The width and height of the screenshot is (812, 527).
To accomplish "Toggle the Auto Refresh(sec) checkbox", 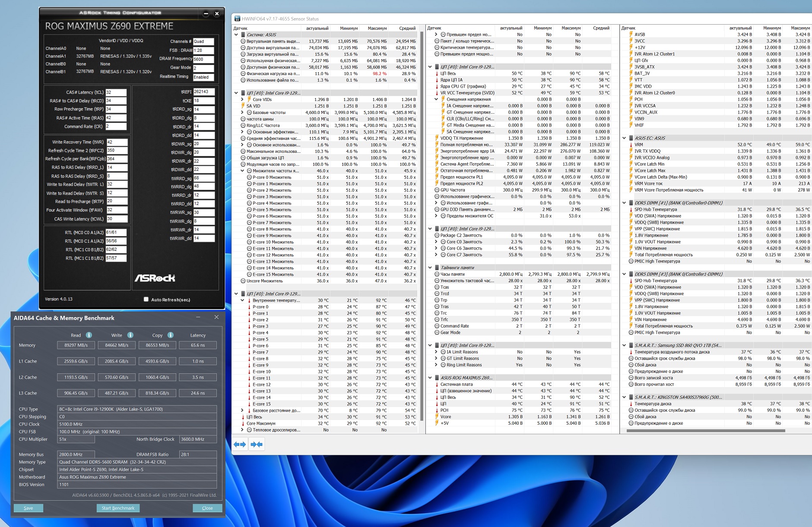I will point(146,299).
